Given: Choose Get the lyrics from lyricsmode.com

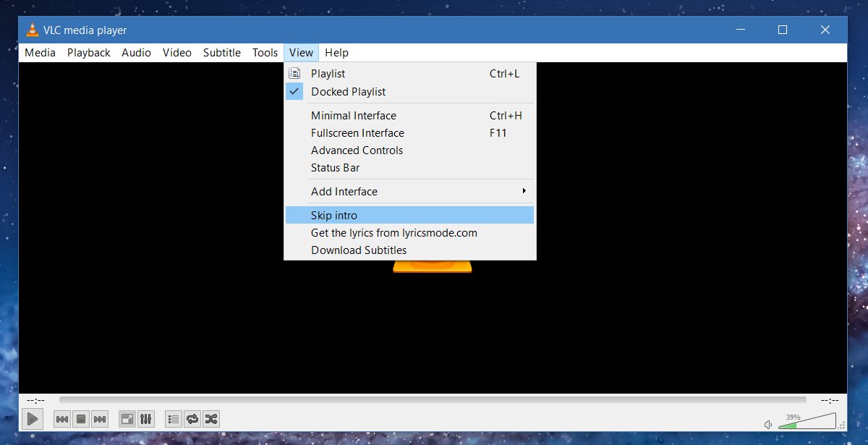Looking at the screenshot, I should (410, 233).
